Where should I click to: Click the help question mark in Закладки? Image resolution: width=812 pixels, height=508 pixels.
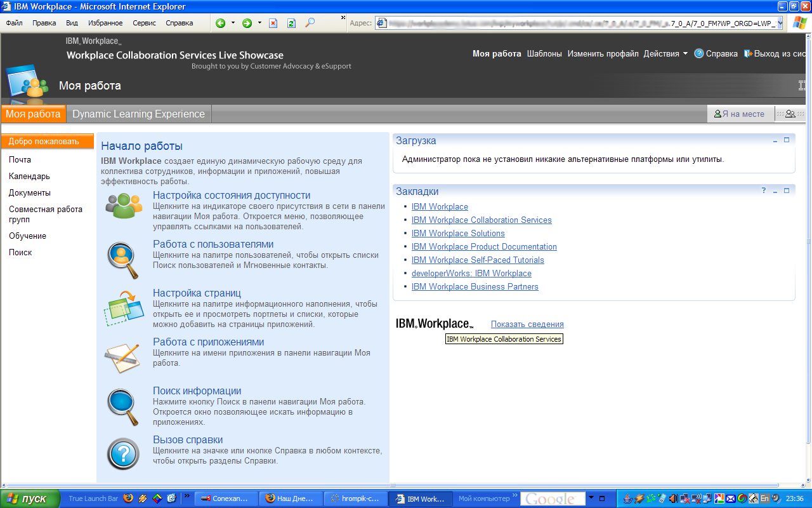pyautogui.click(x=764, y=191)
